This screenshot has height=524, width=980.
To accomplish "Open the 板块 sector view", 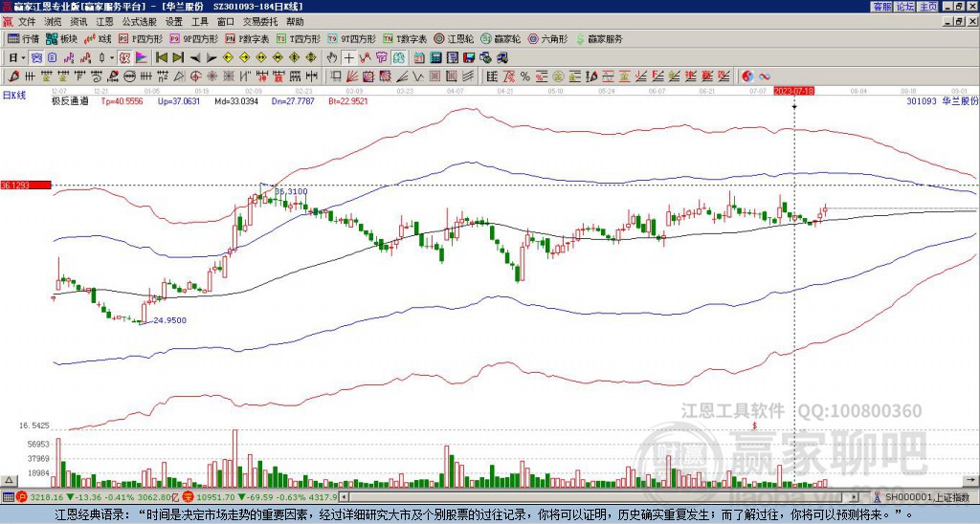I will click(61, 38).
